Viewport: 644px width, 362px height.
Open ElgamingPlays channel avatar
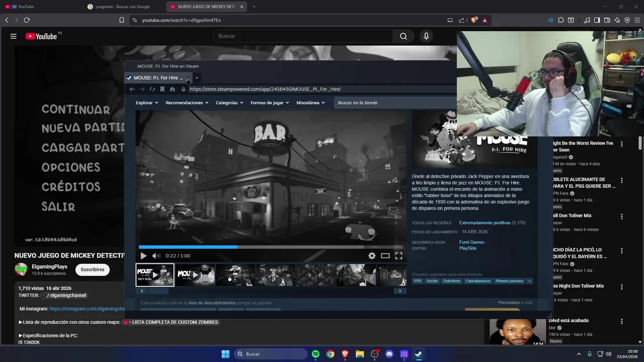pos(21,269)
